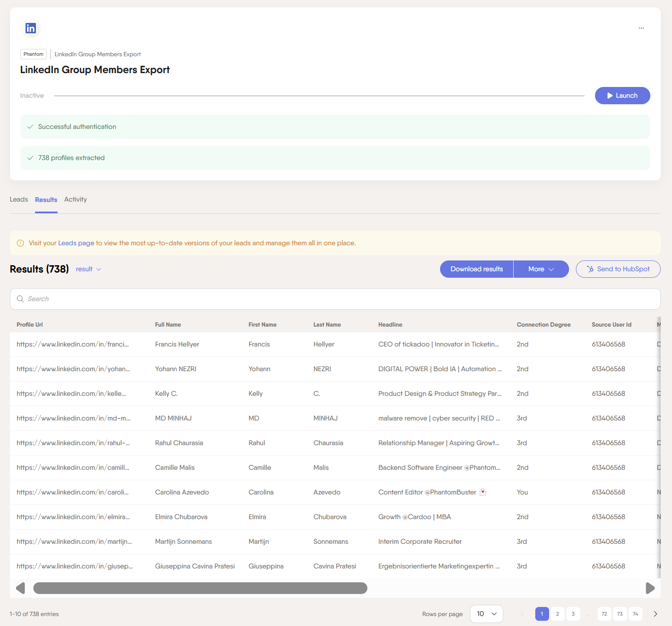Click the right scroll arrow of the table
Viewport: 672px width, 626px height.
coord(650,588)
